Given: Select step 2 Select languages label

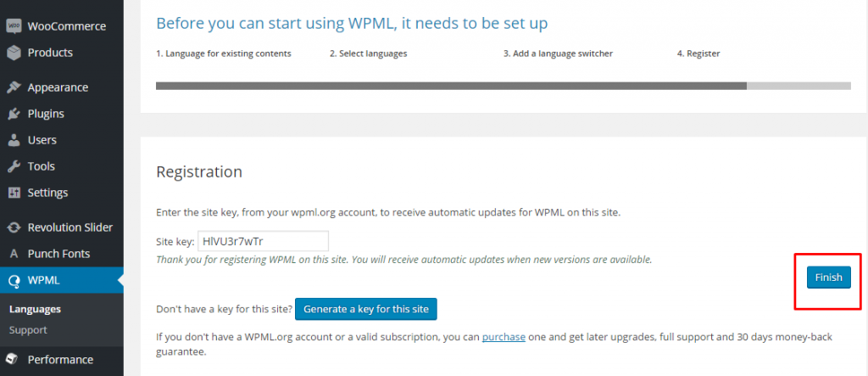Looking at the screenshot, I should (x=368, y=53).
